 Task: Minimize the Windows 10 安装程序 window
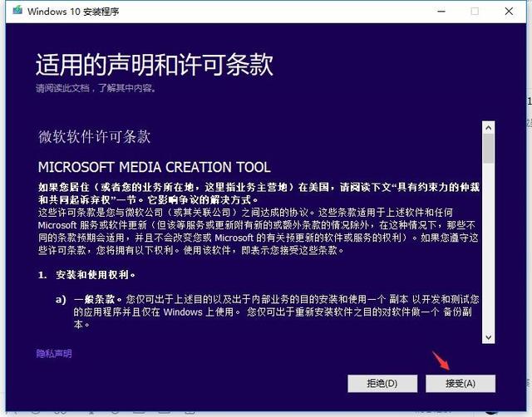click(441, 11)
